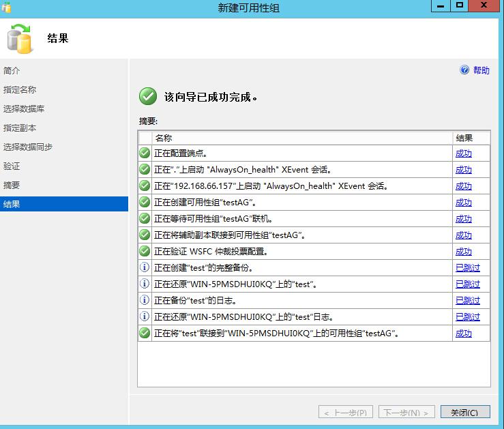Click the 帮助 help link
Screen dimensions: 504x429
click(481, 70)
